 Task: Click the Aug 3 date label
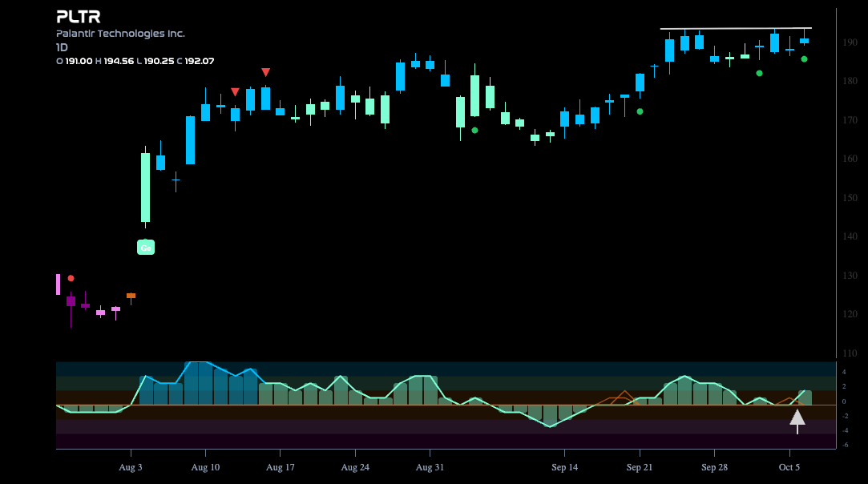pos(131,467)
